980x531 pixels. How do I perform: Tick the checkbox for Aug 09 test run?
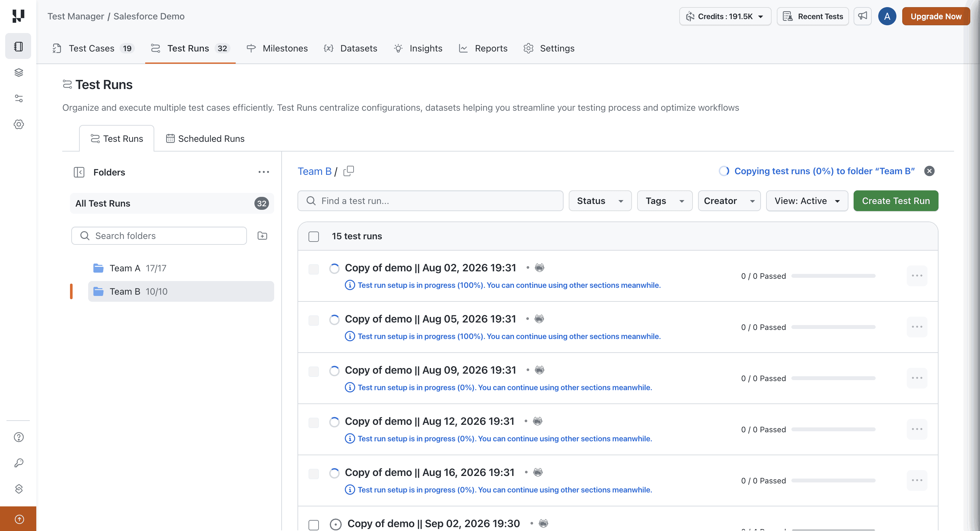(313, 371)
